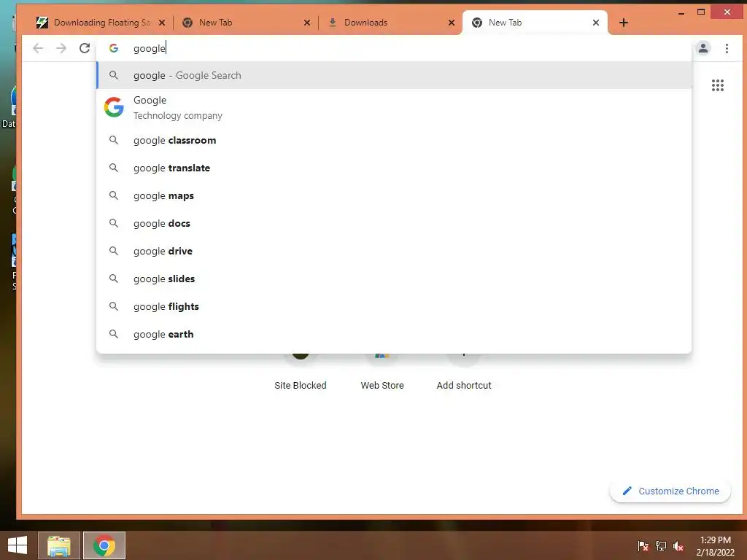Select the google earth suggestion

(x=393, y=334)
